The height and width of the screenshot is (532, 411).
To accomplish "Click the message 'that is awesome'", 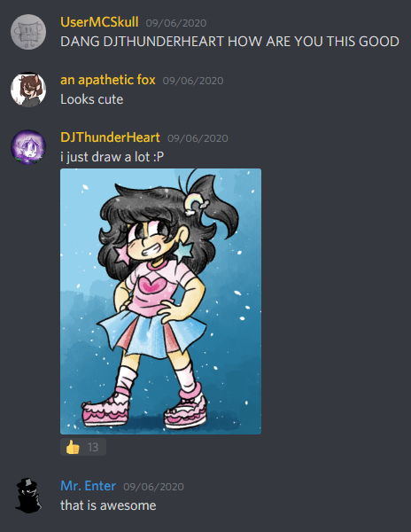I will [x=108, y=505].
